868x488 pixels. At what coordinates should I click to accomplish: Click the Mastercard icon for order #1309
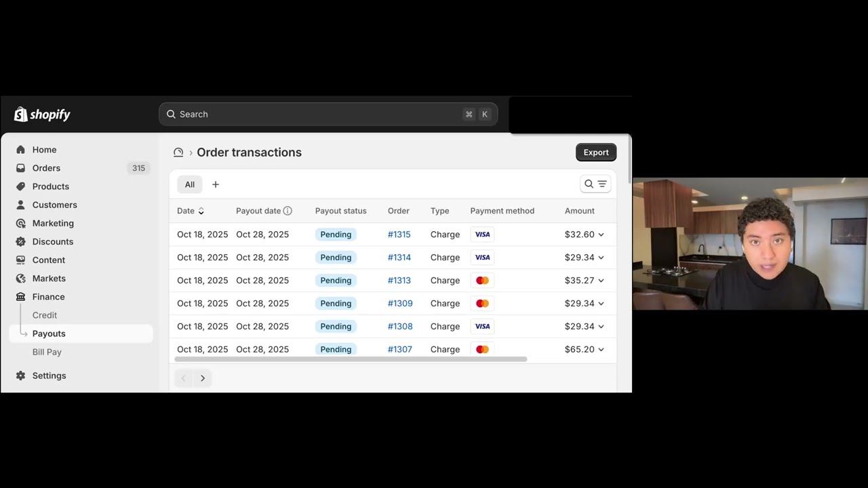click(482, 304)
